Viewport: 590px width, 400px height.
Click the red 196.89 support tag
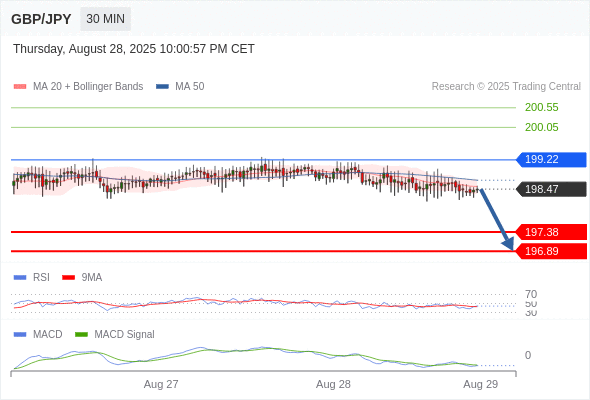pyautogui.click(x=551, y=251)
